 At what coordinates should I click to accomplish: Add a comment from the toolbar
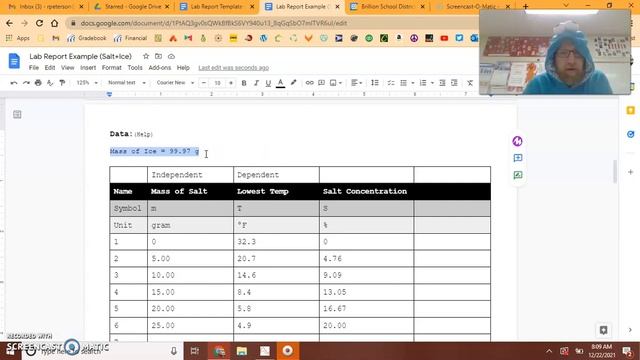[321, 83]
